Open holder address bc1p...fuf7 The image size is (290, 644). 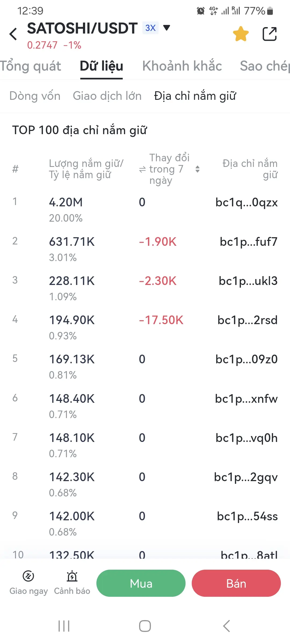(x=248, y=242)
